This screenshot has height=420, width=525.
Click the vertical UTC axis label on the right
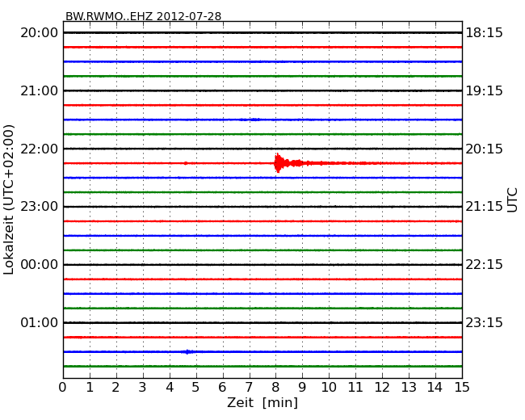click(512, 200)
